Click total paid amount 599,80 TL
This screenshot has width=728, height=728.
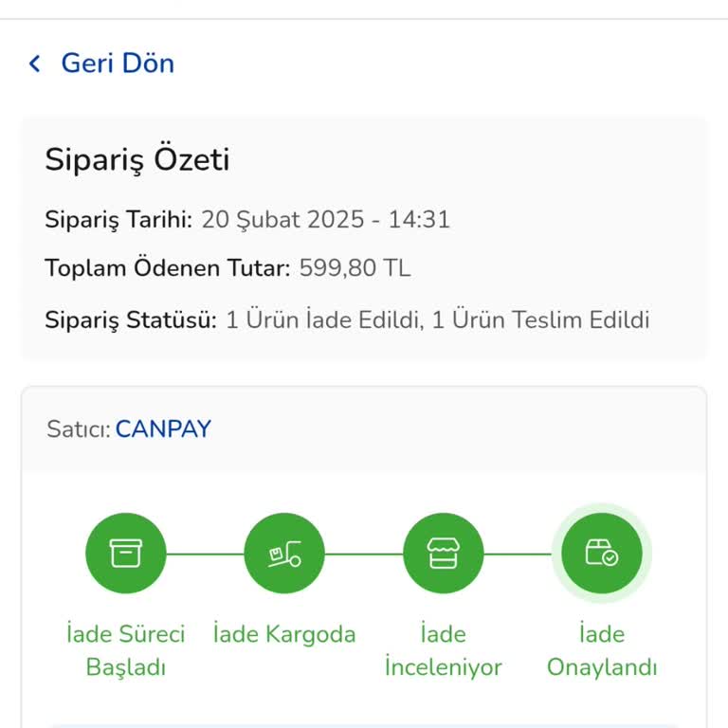355,268
